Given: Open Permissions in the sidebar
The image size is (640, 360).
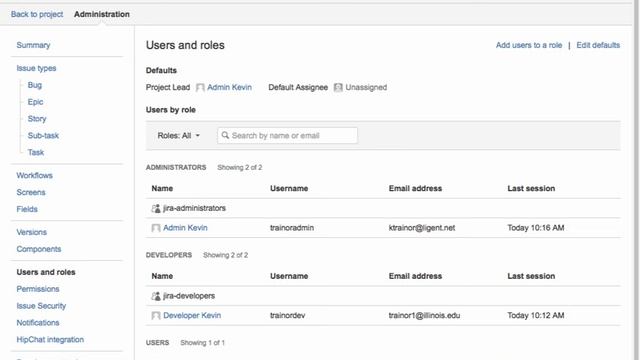Looking at the screenshot, I should pyautogui.click(x=38, y=289).
